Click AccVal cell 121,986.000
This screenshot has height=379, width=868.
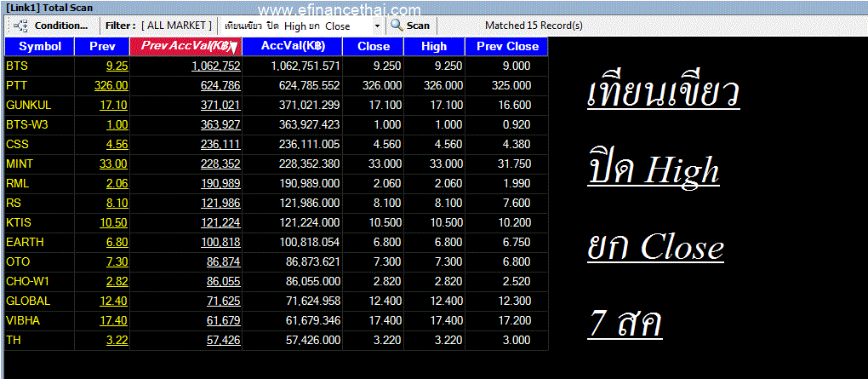coord(310,203)
